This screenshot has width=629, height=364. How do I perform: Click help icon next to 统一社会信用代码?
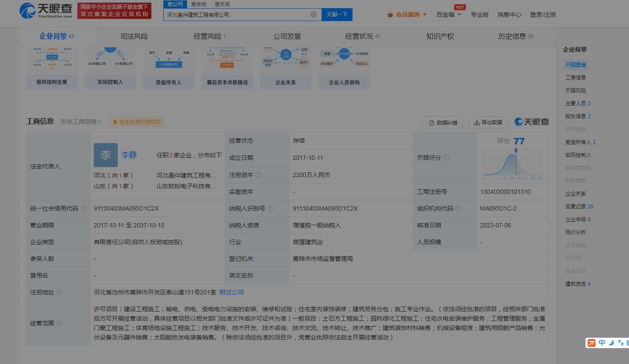click(x=83, y=208)
